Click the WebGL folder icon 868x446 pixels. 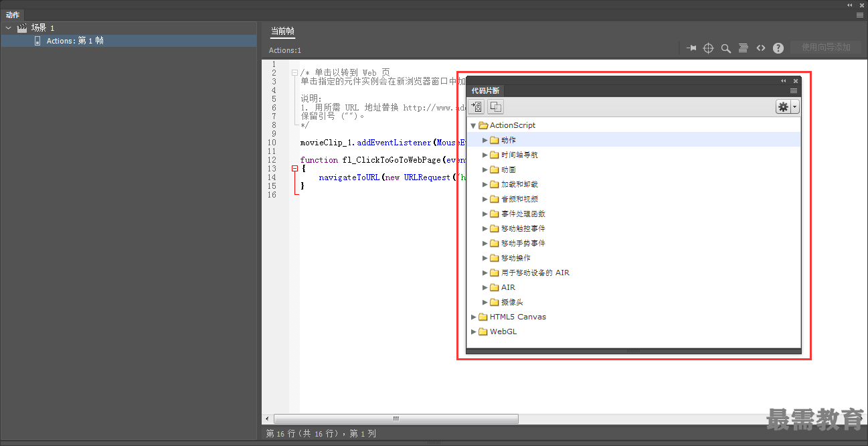(x=483, y=331)
